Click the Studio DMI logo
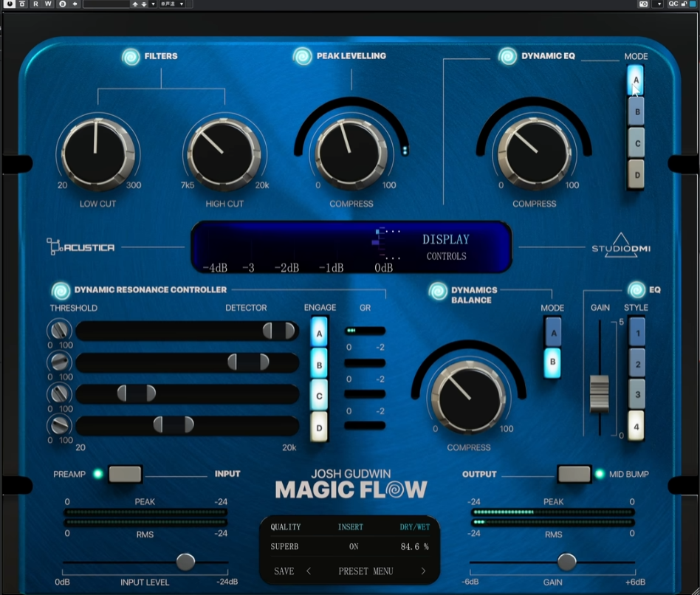Viewport: 700px width, 595px height. 621,246
